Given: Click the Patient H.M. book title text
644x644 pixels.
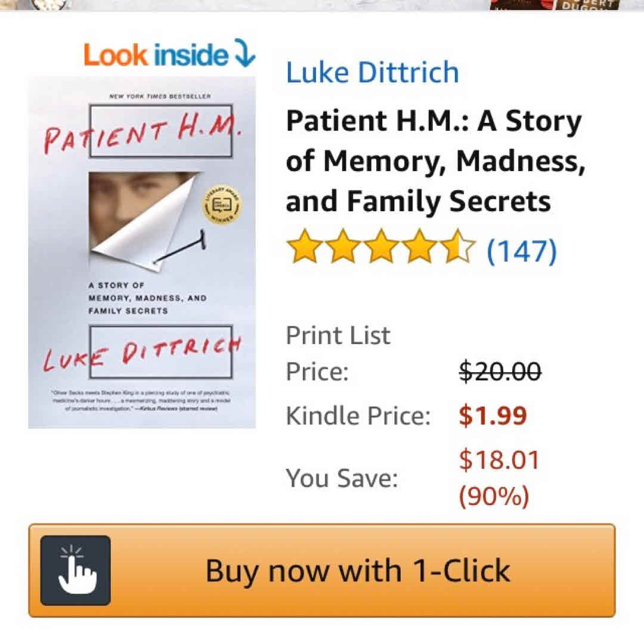Looking at the screenshot, I should [x=435, y=160].
